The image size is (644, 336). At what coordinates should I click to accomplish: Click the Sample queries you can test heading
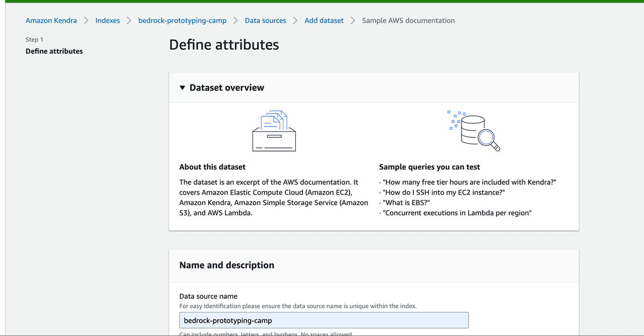coord(429,167)
